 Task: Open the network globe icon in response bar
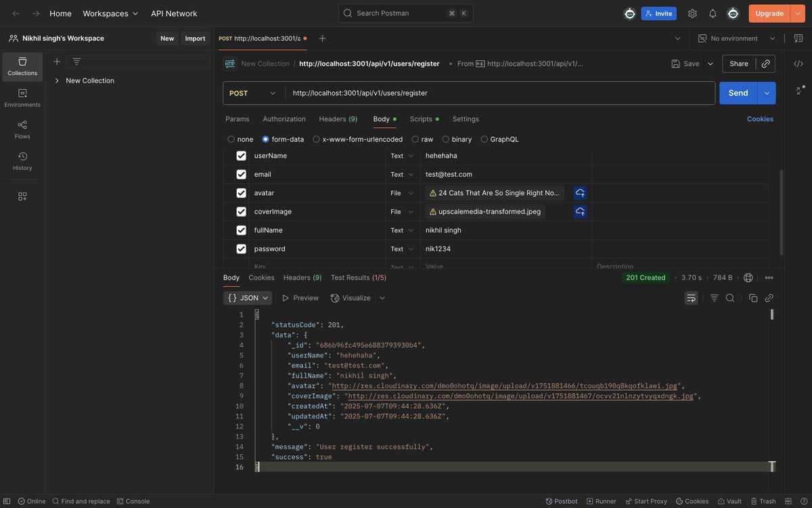point(748,278)
